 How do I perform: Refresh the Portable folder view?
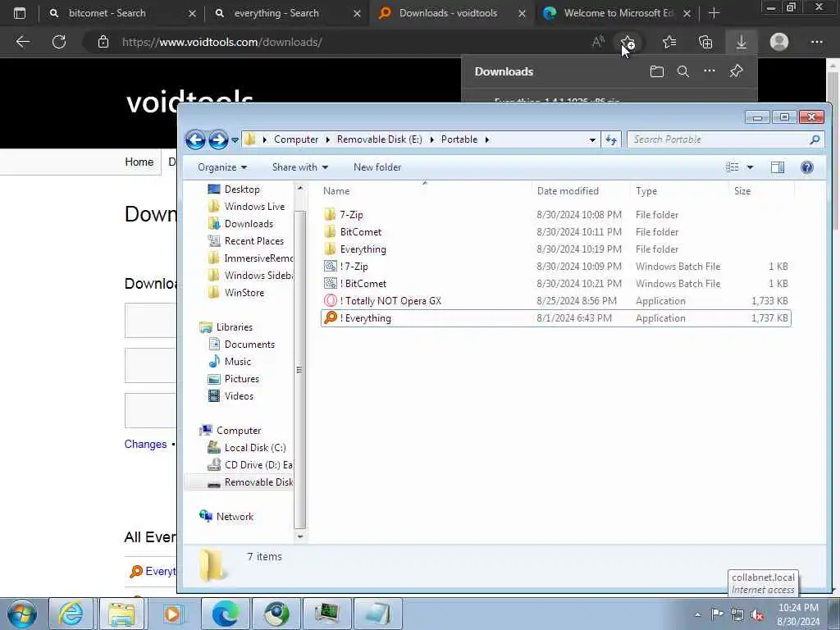(x=611, y=139)
